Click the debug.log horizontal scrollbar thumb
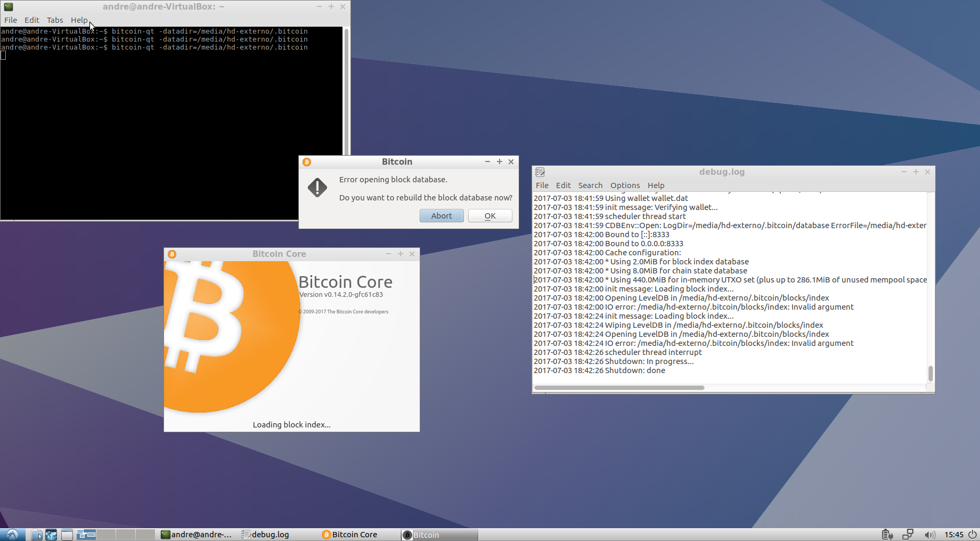 (x=619, y=387)
